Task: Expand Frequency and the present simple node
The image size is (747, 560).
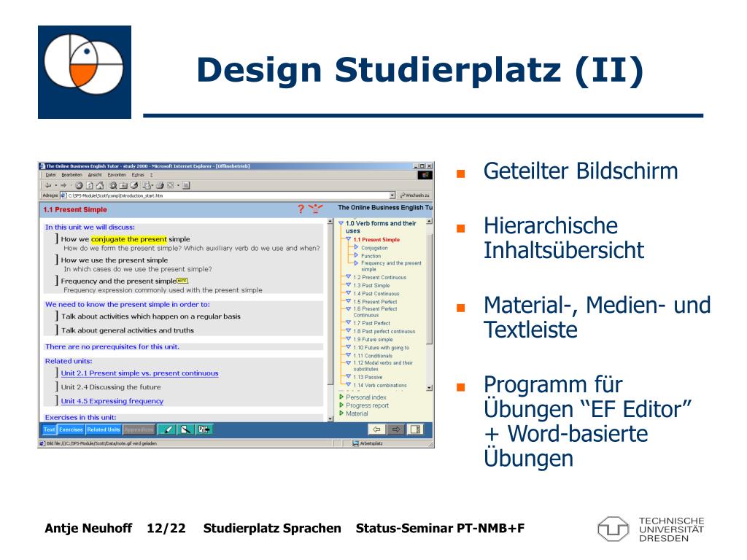Action: tap(356, 262)
